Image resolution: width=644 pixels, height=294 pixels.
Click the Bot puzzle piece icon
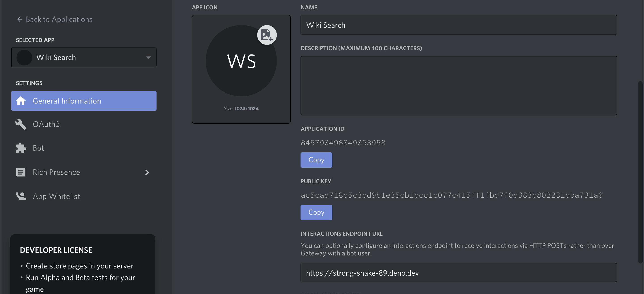click(x=21, y=148)
